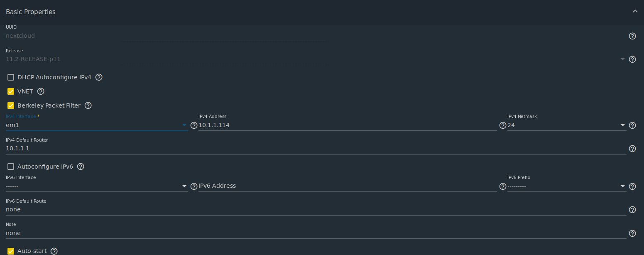View help for IPv4 Address field

click(502, 125)
